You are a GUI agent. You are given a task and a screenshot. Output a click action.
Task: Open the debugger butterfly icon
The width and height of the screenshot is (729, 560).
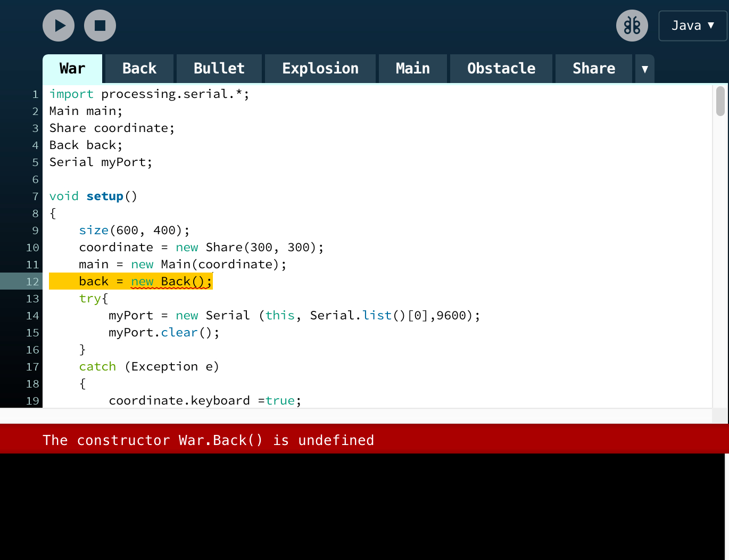tap(632, 26)
